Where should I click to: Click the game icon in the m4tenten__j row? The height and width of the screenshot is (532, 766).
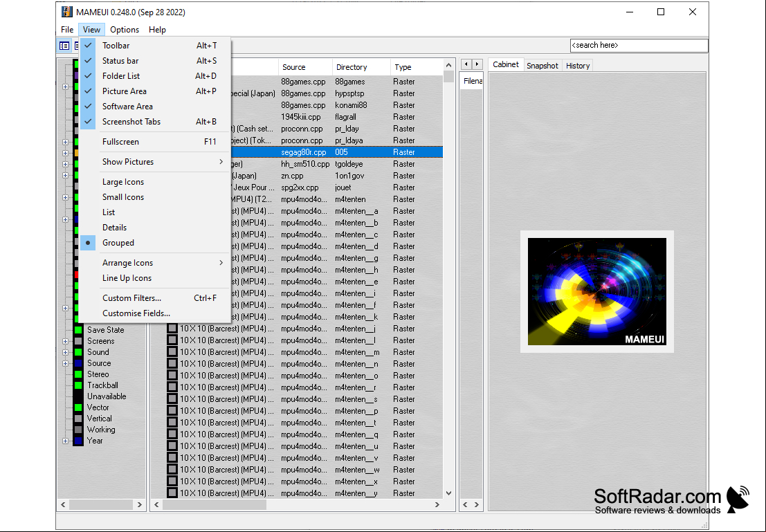172,329
